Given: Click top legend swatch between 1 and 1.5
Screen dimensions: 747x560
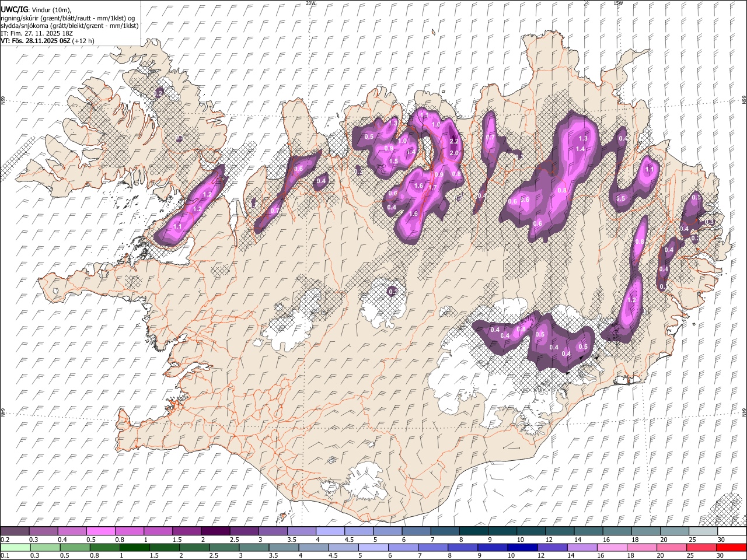Looking at the screenshot, I should (158, 531).
